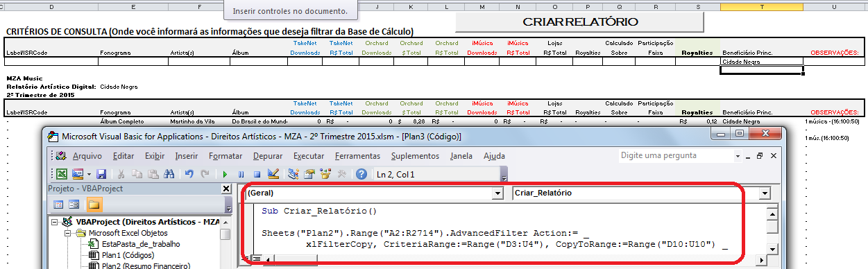The width and height of the screenshot is (868, 269).
Task: Click the code window scroll up arrow
Action: click(x=772, y=214)
